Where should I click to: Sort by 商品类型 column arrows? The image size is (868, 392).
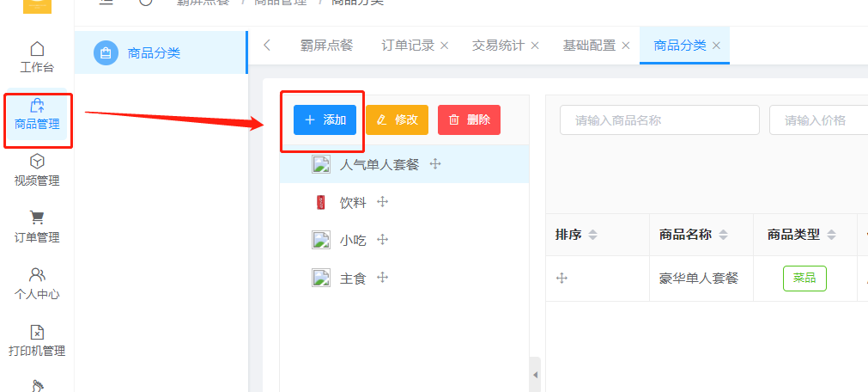click(831, 235)
